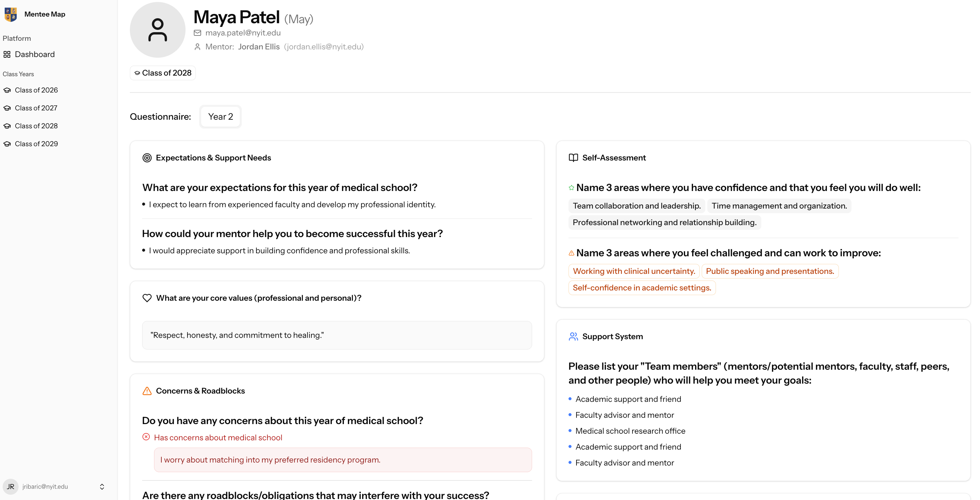The width and height of the screenshot is (980, 500).
Task: Click the red circled-x concerns indicator
Action: click(146, 437)
